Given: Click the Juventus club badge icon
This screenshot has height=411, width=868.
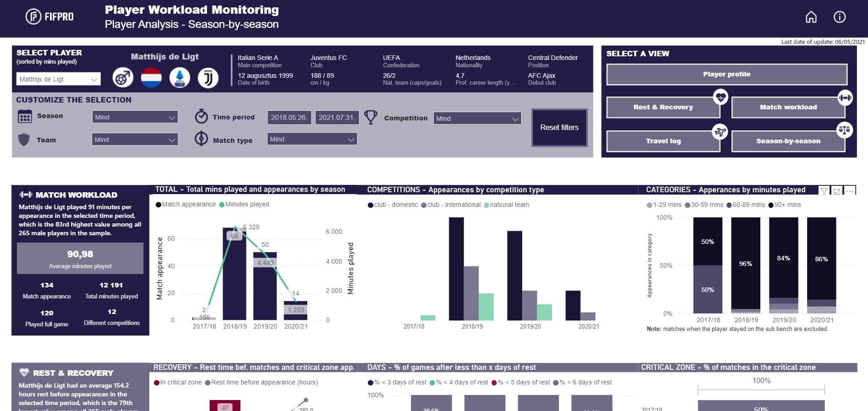Looking at the screenshot, I should (208, 78).
